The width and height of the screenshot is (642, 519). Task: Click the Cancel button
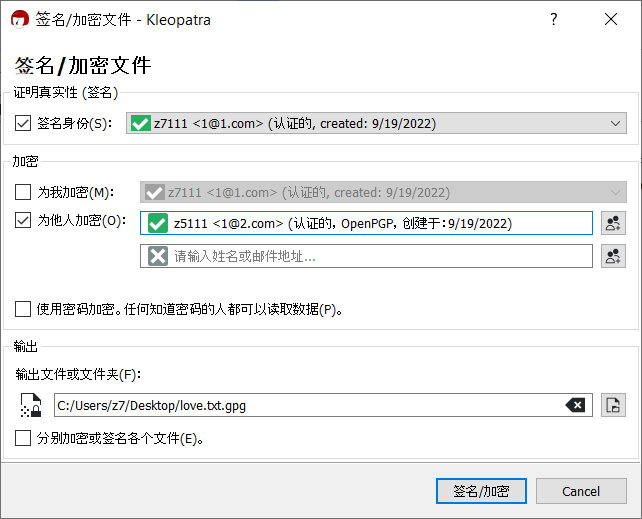tap(581, 491)
